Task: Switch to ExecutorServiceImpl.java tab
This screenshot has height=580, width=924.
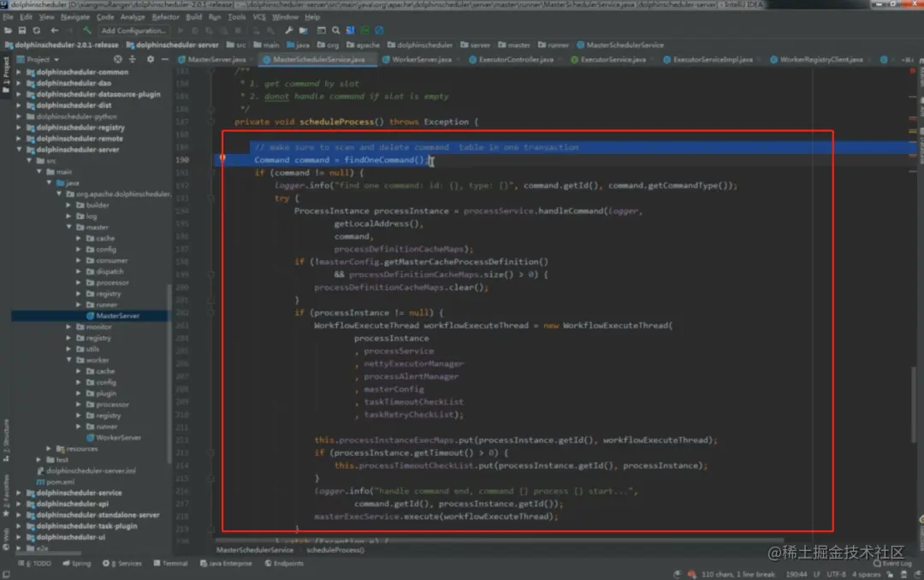Action: pos(712,60)
